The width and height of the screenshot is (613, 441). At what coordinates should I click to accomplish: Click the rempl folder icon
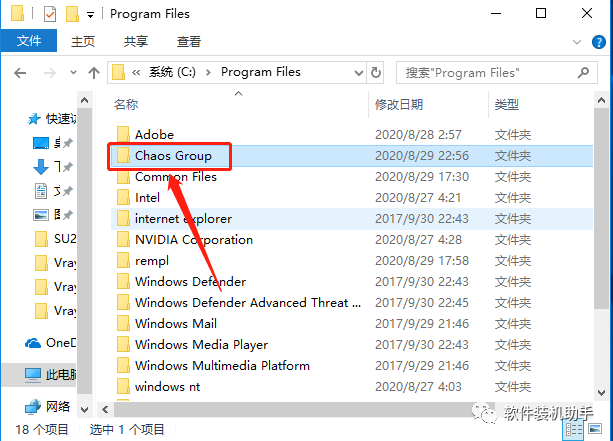[x=123, y=260]
